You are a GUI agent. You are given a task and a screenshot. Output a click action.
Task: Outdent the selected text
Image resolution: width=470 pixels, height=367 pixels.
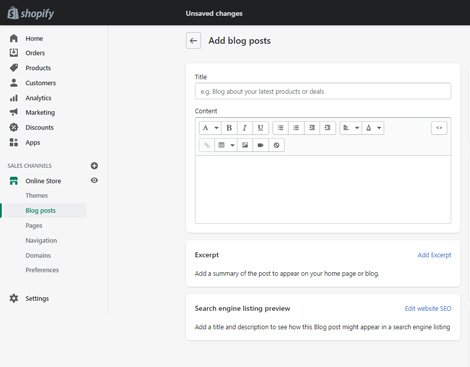point(312,128)
